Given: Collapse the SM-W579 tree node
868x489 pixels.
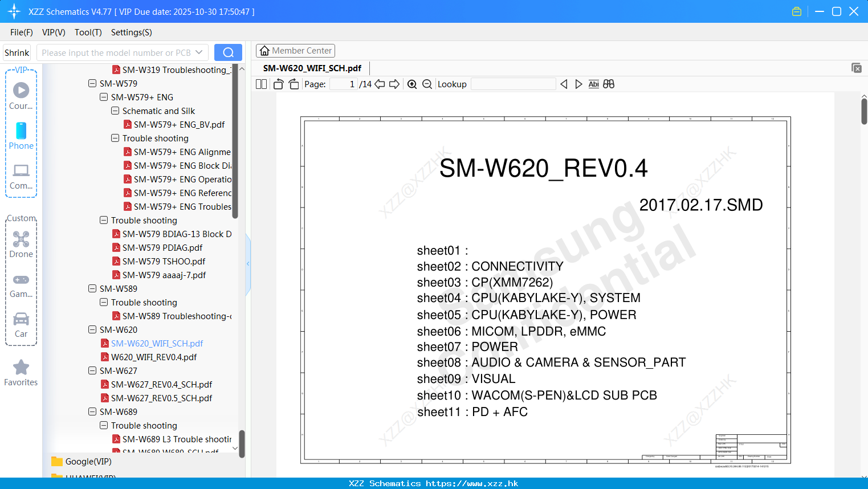Looking at the screenshot, I should point(92,83).
